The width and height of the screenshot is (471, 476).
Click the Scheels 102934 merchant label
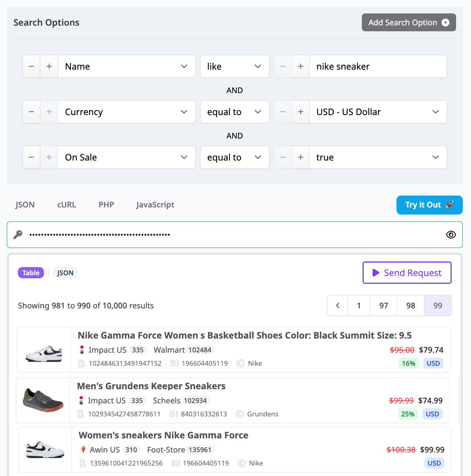click(181, 400)
